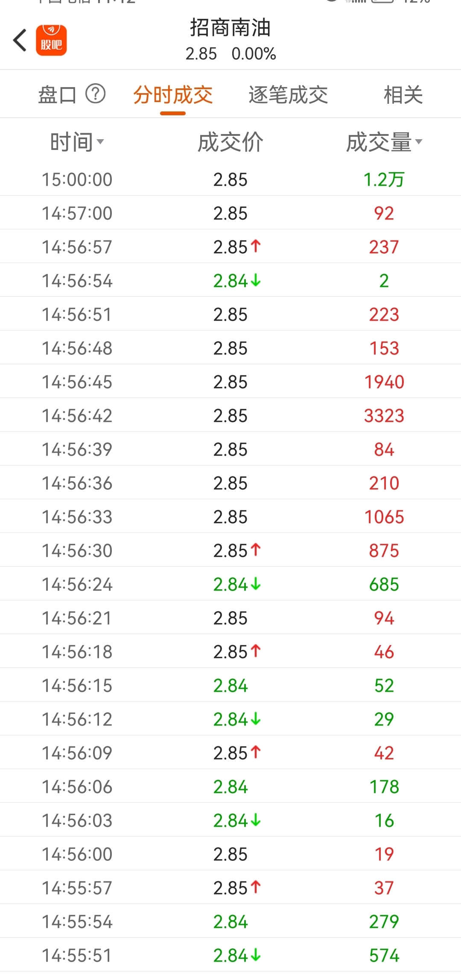Tap the red up arrow at 14:56:57
This screenshot has height=980, width=461.
[x=256, y=246]
